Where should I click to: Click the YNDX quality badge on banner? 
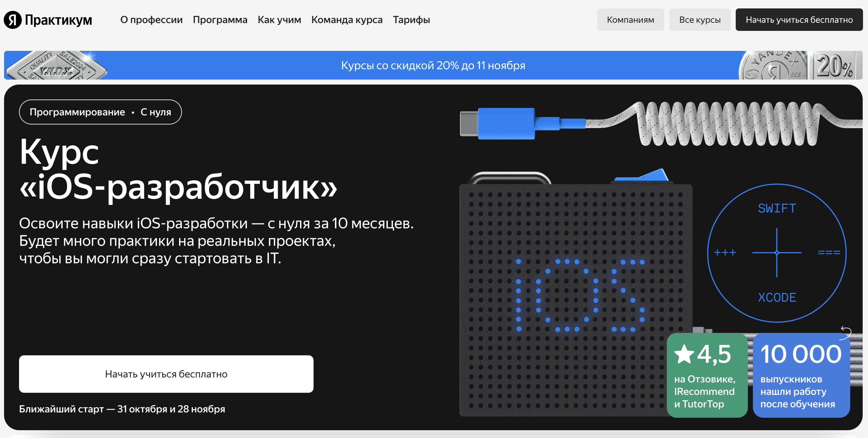click(56, 66)
